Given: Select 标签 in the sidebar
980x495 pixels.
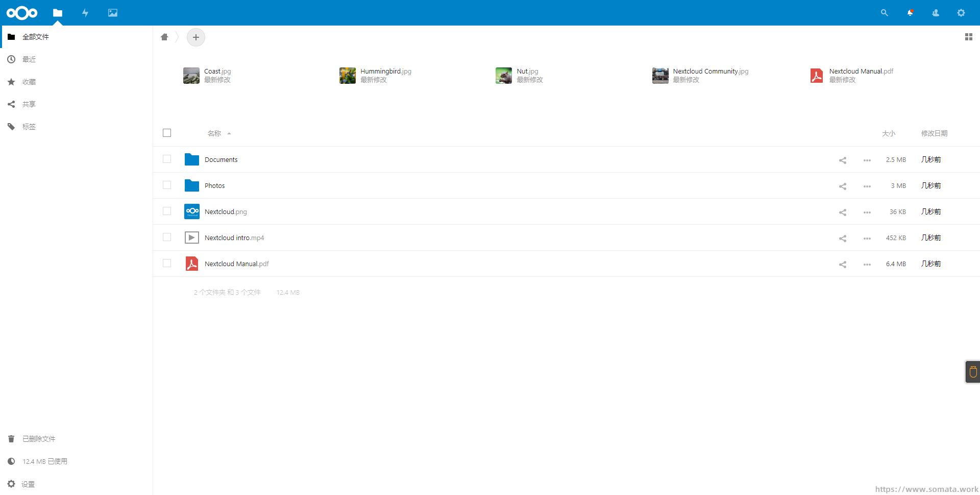Looking at the screenshot, I should pos(77,127).
